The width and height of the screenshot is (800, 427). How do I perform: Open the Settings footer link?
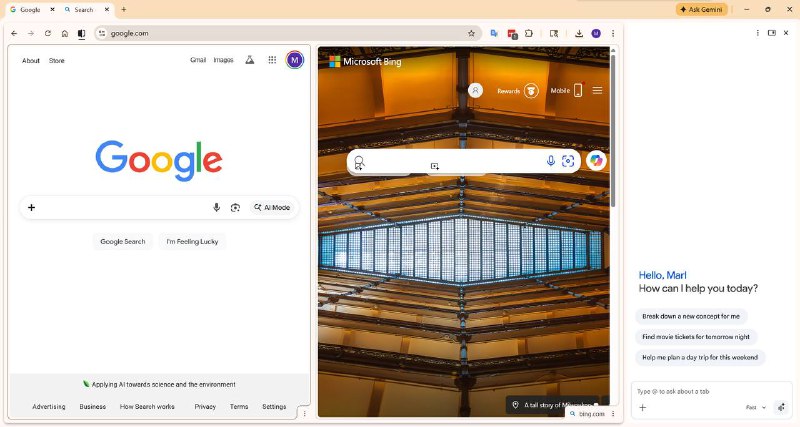[x=274, y=407]
